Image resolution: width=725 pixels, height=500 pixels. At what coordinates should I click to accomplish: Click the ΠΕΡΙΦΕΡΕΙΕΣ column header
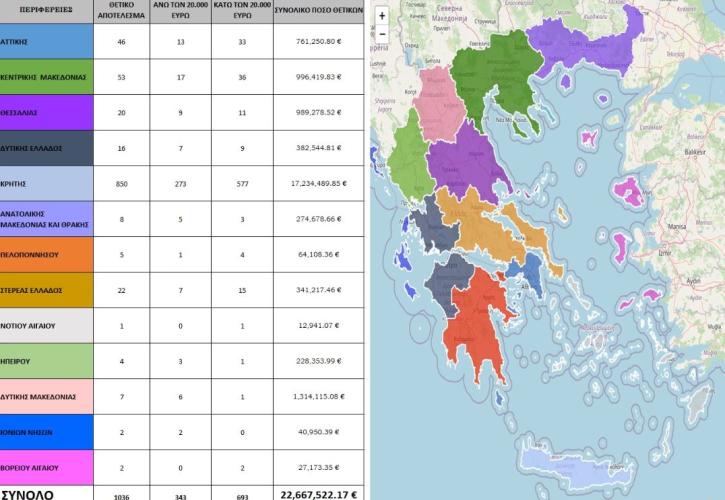(x=46, y=10)
